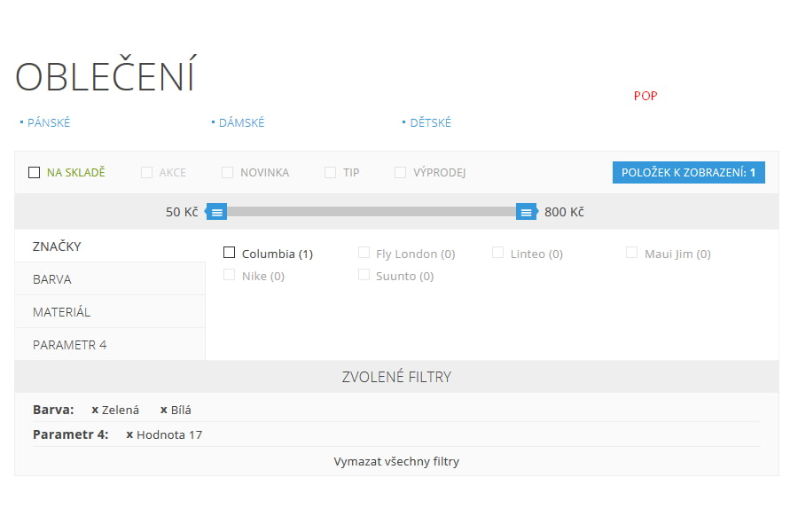This screenshot has height=532, width=798.
Task: Click the price range slider track
Action: pos(372,212)
